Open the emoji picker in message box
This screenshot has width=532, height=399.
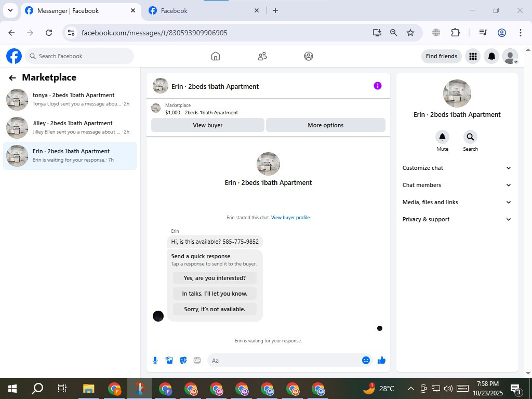click(x=366, y=361)
